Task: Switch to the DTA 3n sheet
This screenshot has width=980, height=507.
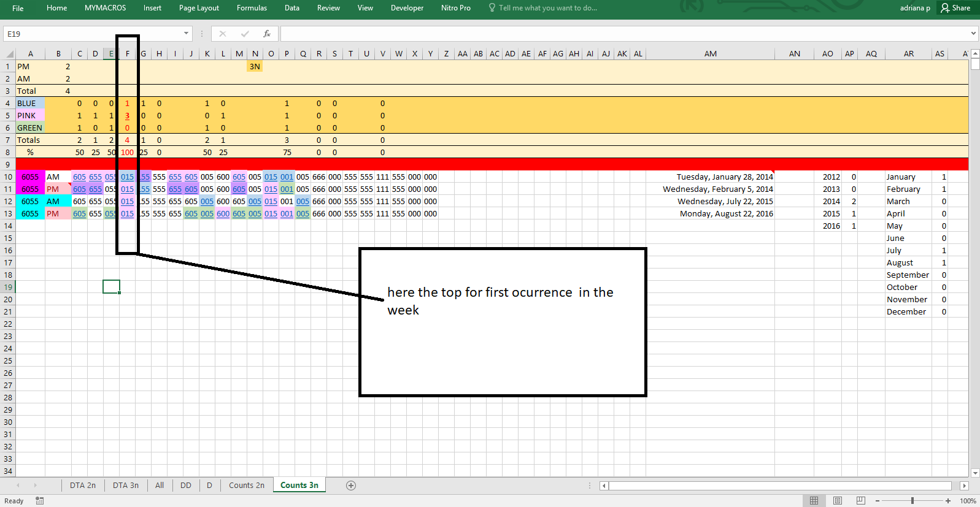Action: (x=126, y=486)
